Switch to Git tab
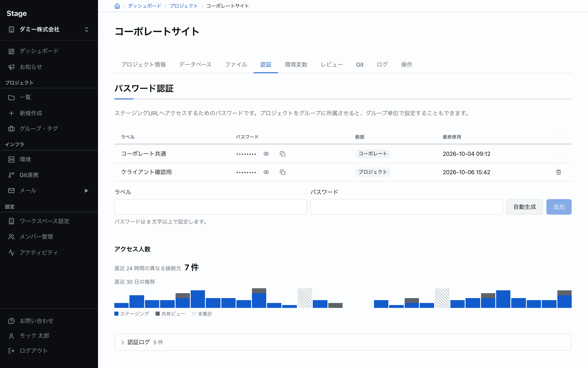The width and height of the screenshot is (588, 368). pyautogui.click(x=360, y=64)
